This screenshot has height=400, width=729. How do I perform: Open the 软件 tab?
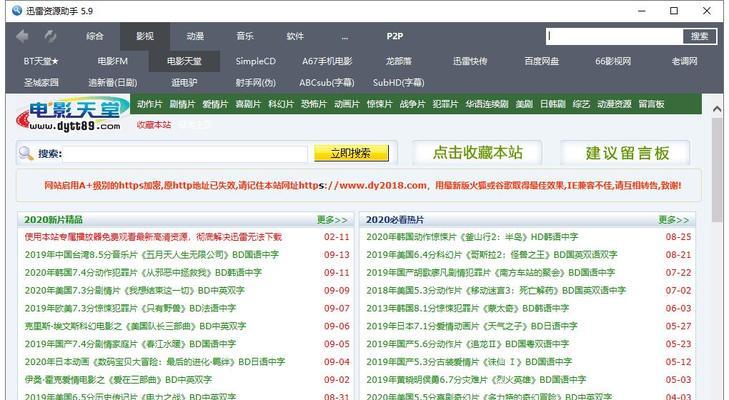[295, 36]
